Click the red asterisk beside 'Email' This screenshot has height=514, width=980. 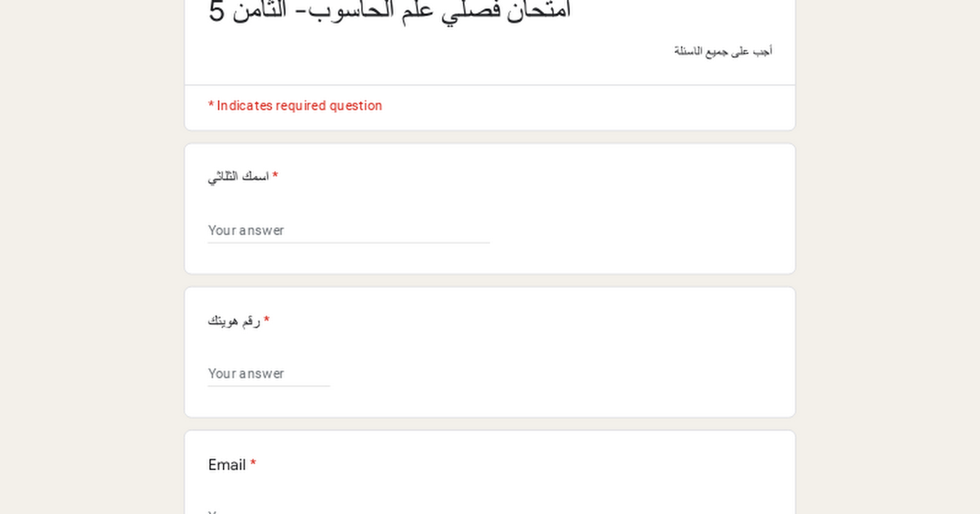coord(253,463)
